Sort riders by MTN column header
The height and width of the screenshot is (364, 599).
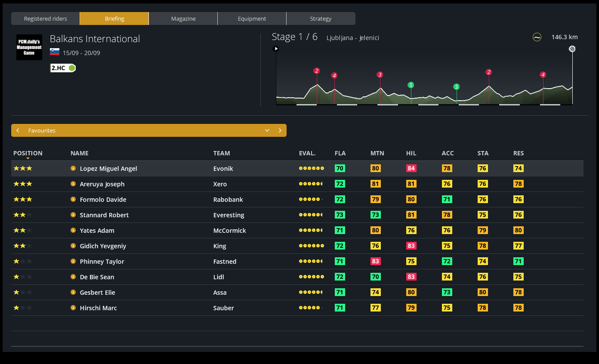click(x=377, y=153)
